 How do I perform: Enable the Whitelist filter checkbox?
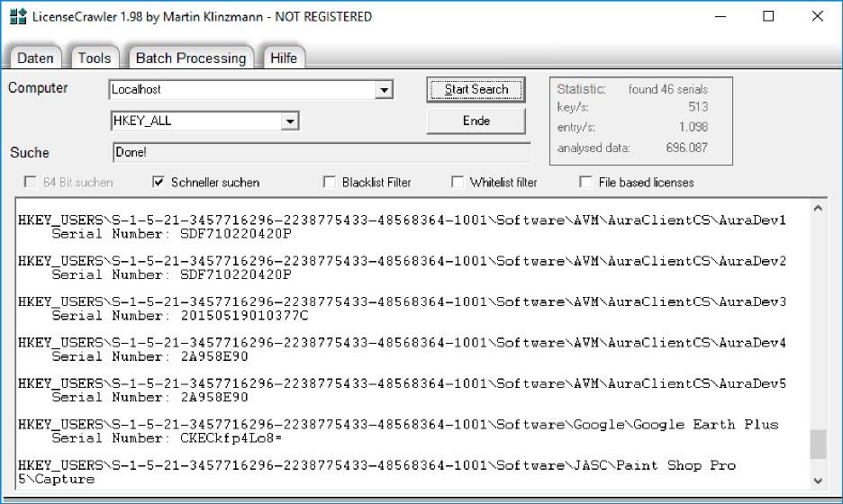click(458, 182)
